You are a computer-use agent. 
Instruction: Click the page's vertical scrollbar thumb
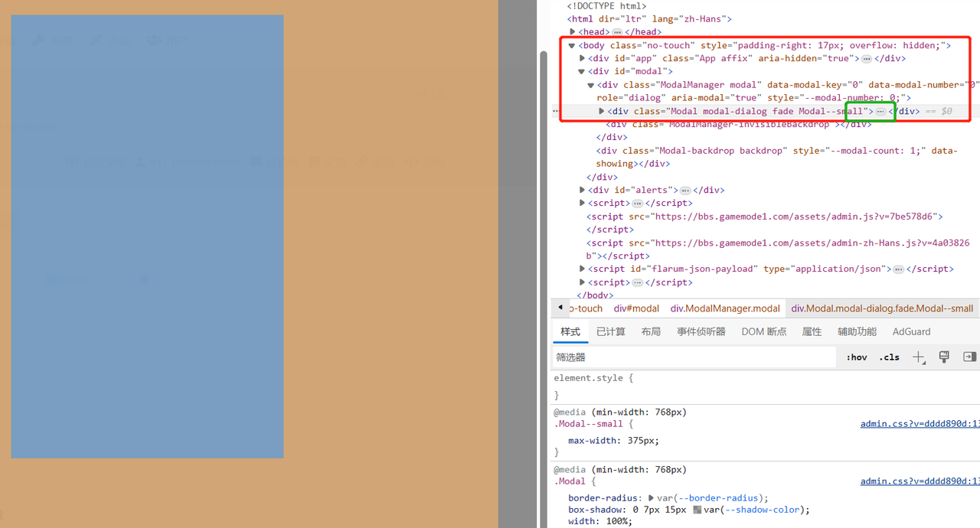tap(544, 289)
